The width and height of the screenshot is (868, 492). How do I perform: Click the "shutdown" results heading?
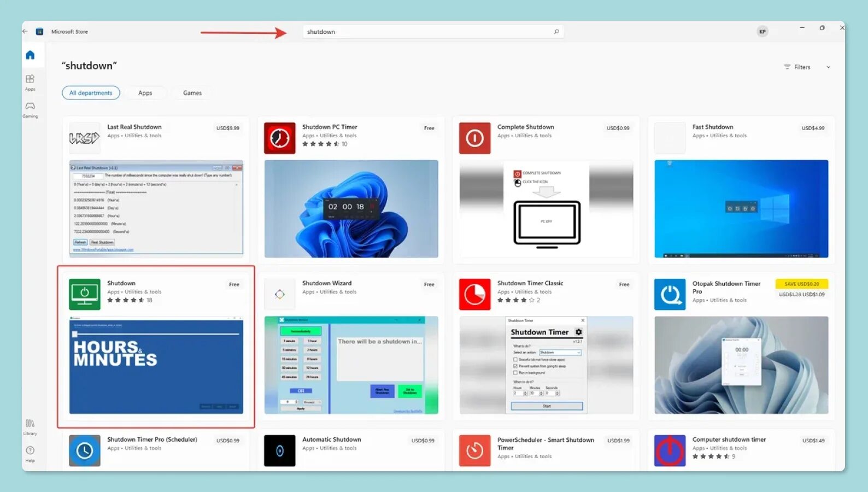point(89,66)
